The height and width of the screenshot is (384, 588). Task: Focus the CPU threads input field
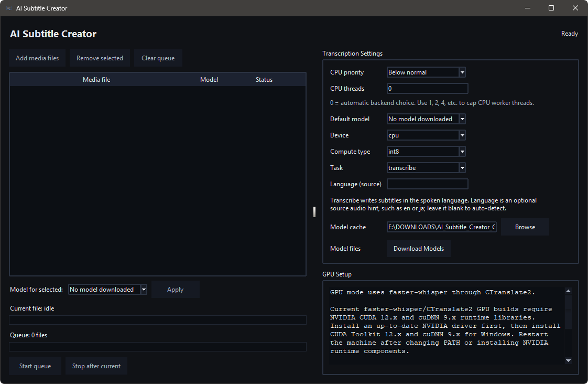(x=427, y=89)
